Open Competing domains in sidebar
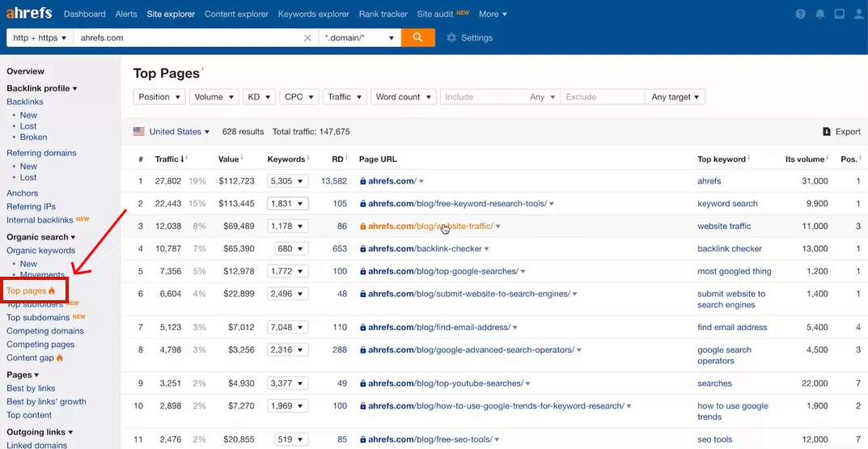This screenshot has height=449, width=868. coord(45,331)
